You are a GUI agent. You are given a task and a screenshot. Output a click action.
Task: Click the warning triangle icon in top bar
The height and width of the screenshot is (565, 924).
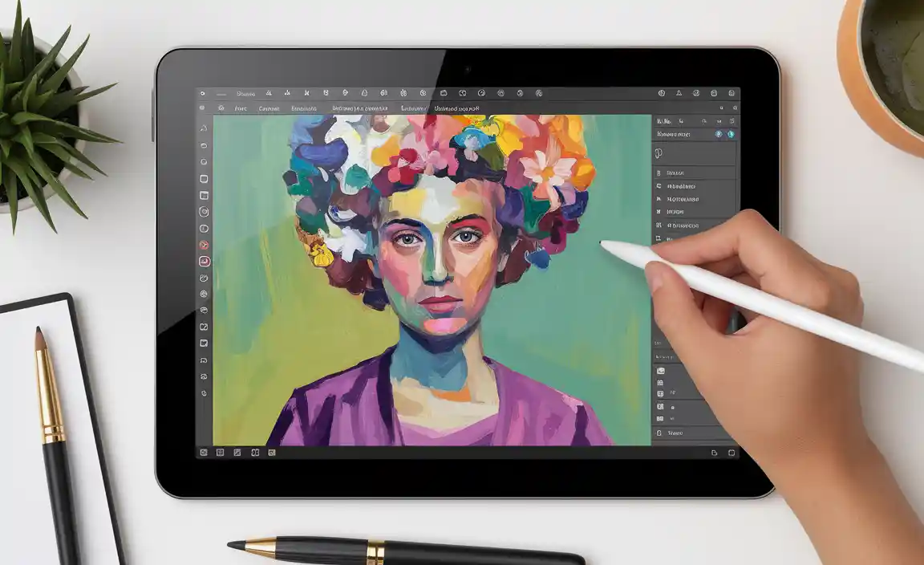click(x=679, y=93)
